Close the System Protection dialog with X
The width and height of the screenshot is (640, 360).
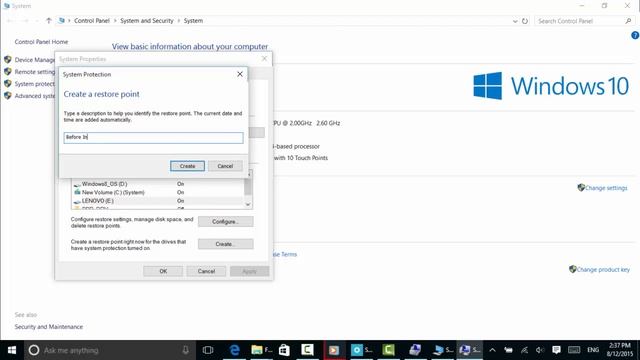(x=240, y=74)
